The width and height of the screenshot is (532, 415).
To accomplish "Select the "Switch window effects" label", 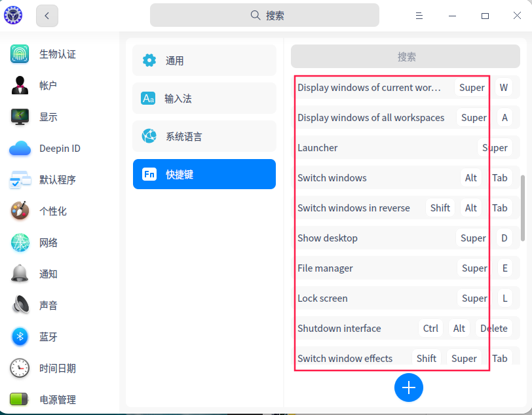I will 345,358.
